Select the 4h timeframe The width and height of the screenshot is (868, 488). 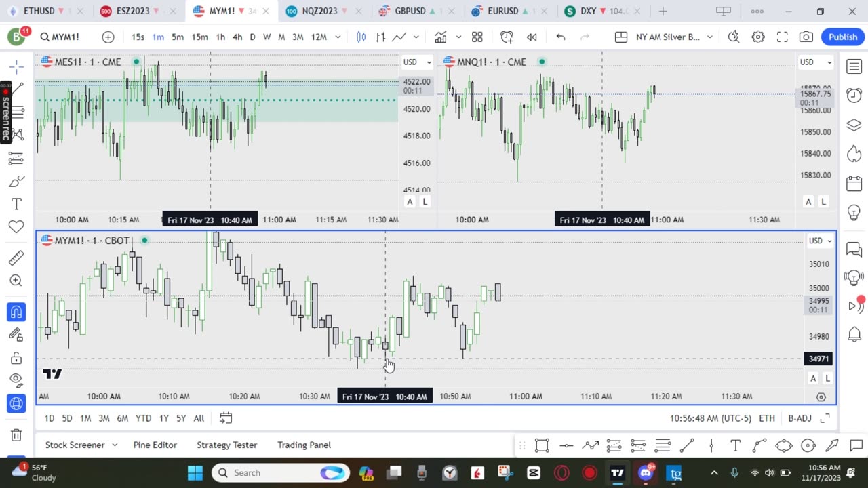coord(237,37)
